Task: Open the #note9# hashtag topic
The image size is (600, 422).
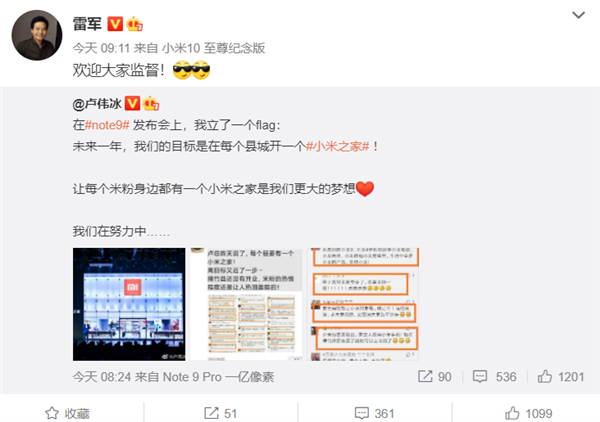Action: click(107, 125)
